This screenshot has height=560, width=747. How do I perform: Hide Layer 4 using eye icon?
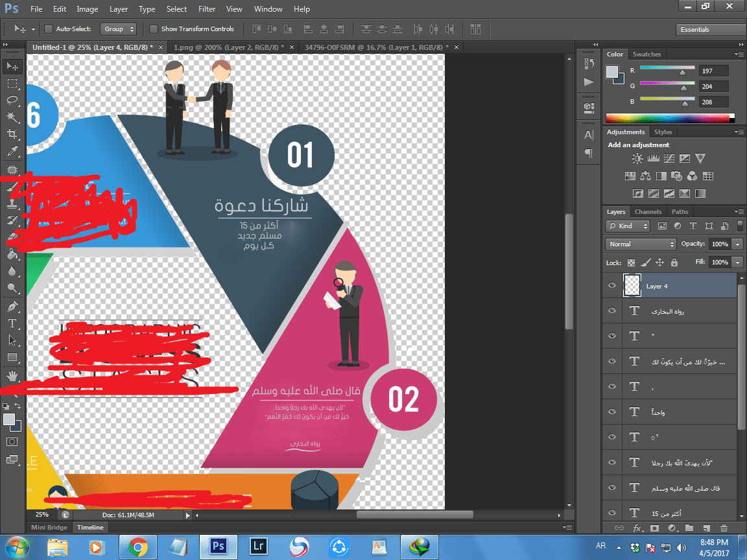point(611,285)
